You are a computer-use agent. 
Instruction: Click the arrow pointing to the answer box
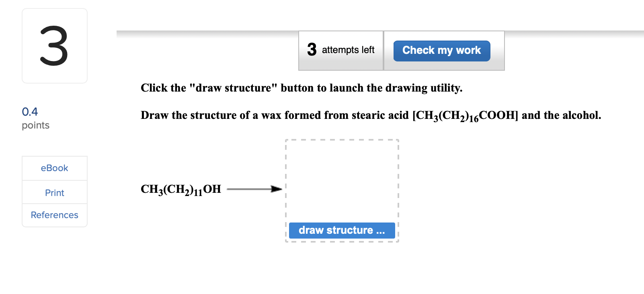[x=253, y=188]
